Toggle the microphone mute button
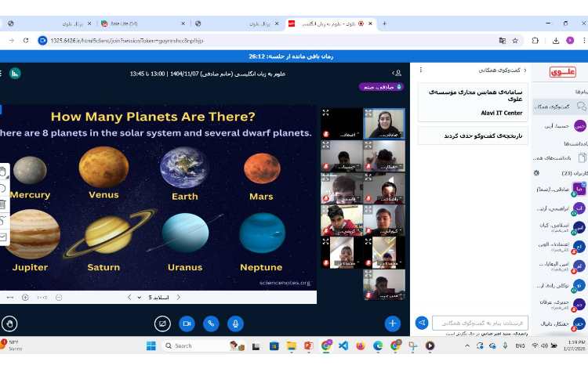588x376 pixels. tap(235, 324)
